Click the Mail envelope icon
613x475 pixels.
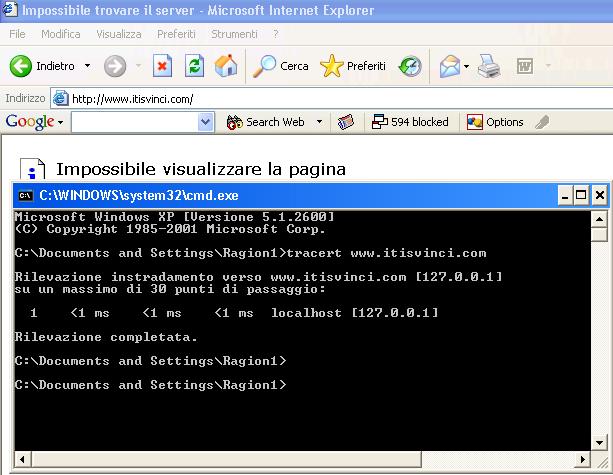[x=450, y=66]
